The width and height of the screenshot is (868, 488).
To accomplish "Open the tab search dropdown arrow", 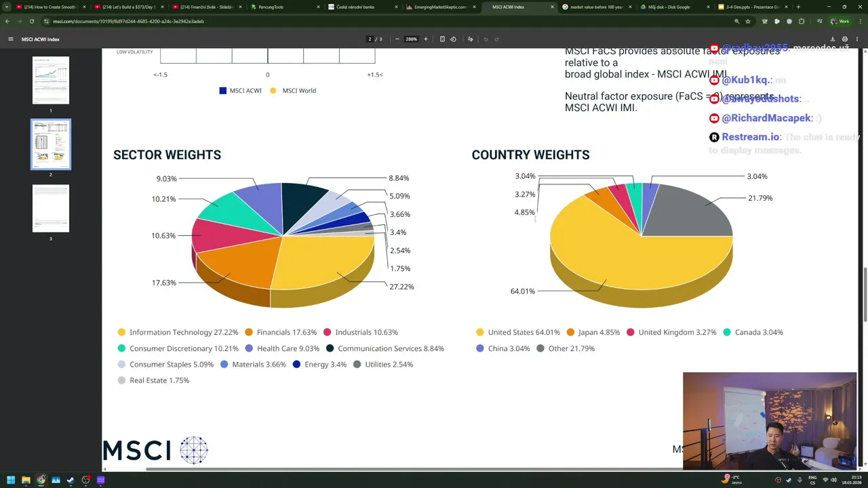I will pos(7,7).
